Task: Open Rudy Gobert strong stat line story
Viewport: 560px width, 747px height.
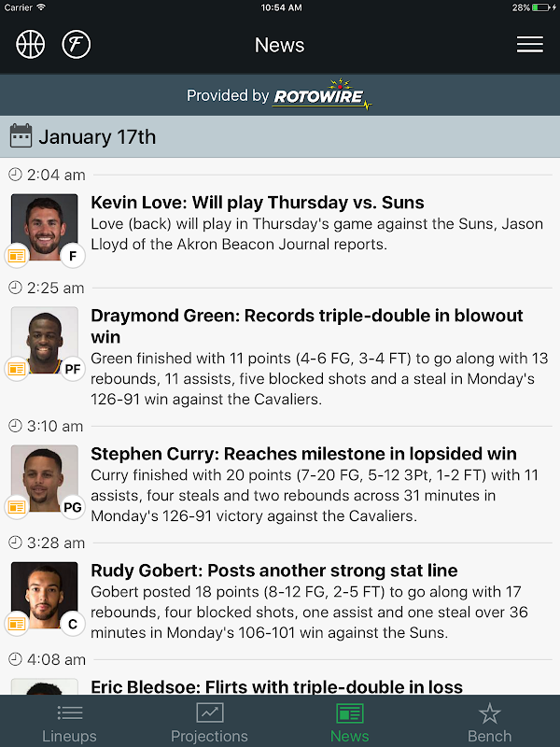Action: [x=274, y=571]
